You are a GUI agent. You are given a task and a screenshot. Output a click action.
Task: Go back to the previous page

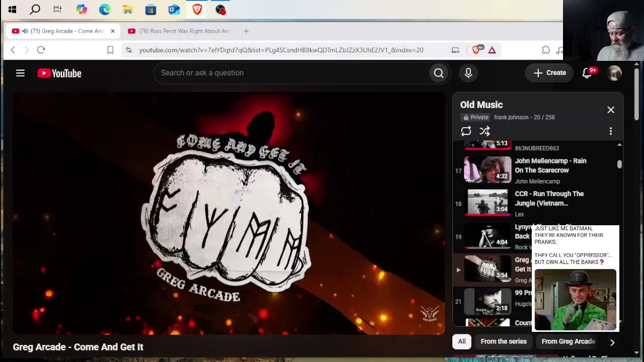[x=13, y=50]
